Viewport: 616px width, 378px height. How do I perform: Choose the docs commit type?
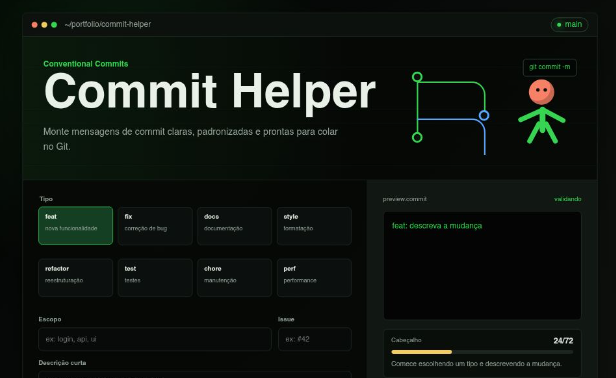[x=235, y=226]
